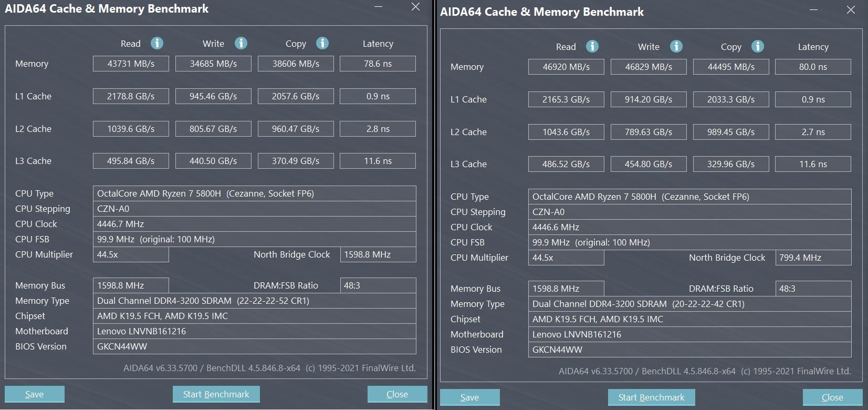Click L2 Cache Write 805.67 GB/s

pos(213,129)
